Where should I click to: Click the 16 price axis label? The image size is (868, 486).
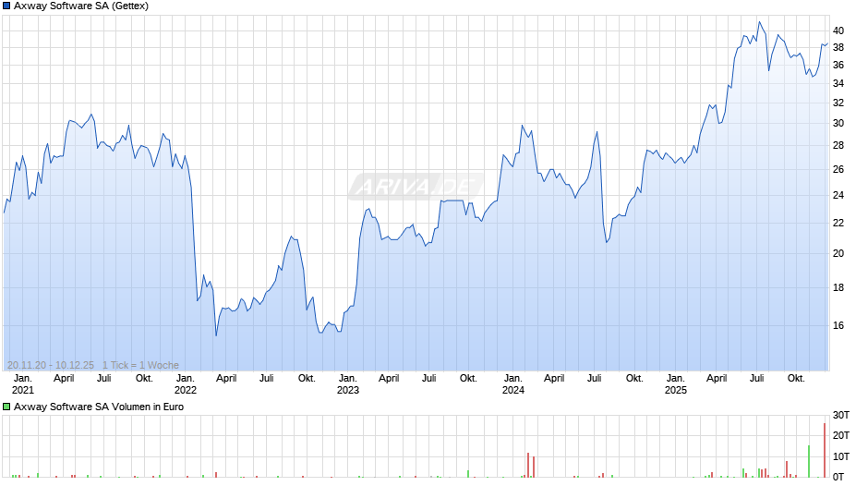(838, 326)
